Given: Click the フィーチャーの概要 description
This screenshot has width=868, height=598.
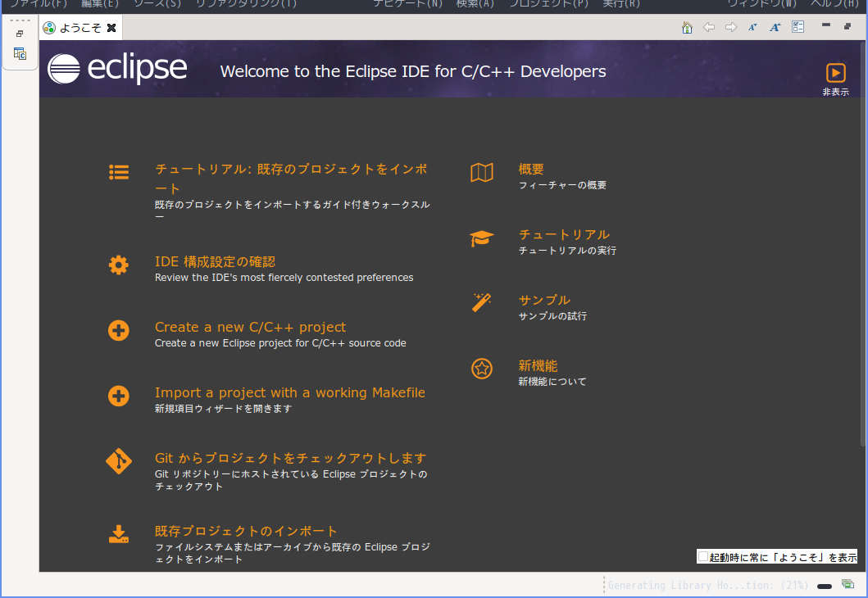Looking at the screenshot, I should click(562, 185).
